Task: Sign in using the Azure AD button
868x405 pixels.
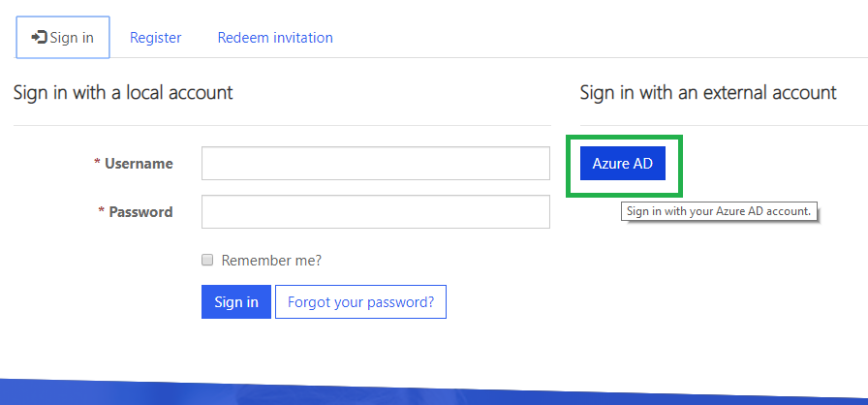Action: [623, 163]
